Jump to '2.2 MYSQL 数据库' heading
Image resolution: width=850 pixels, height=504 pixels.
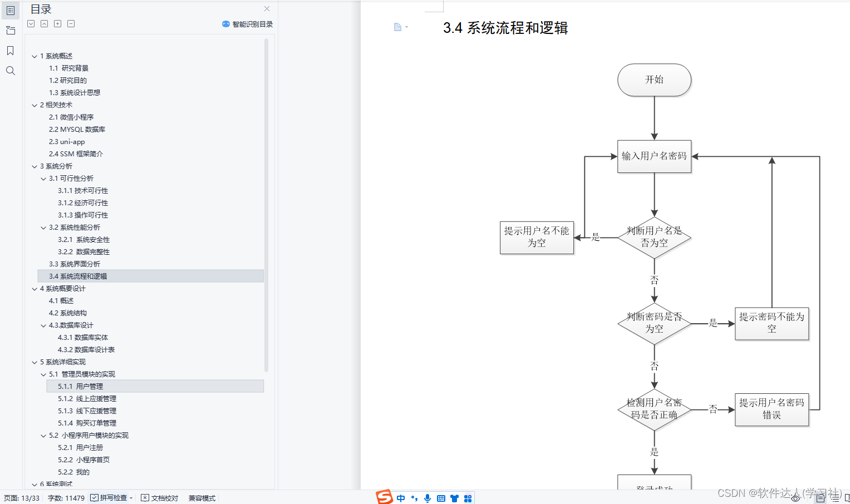click(77, 129)
